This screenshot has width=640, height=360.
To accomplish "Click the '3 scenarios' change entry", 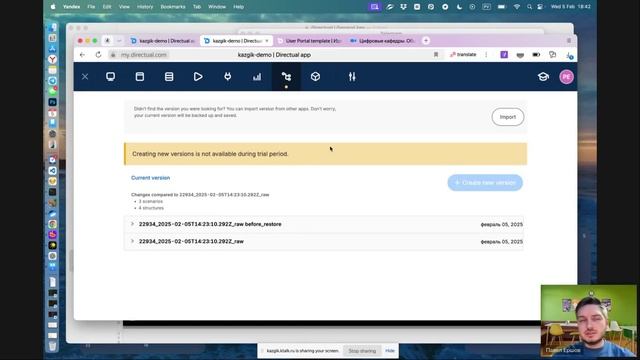I will (x=151, y=201).
